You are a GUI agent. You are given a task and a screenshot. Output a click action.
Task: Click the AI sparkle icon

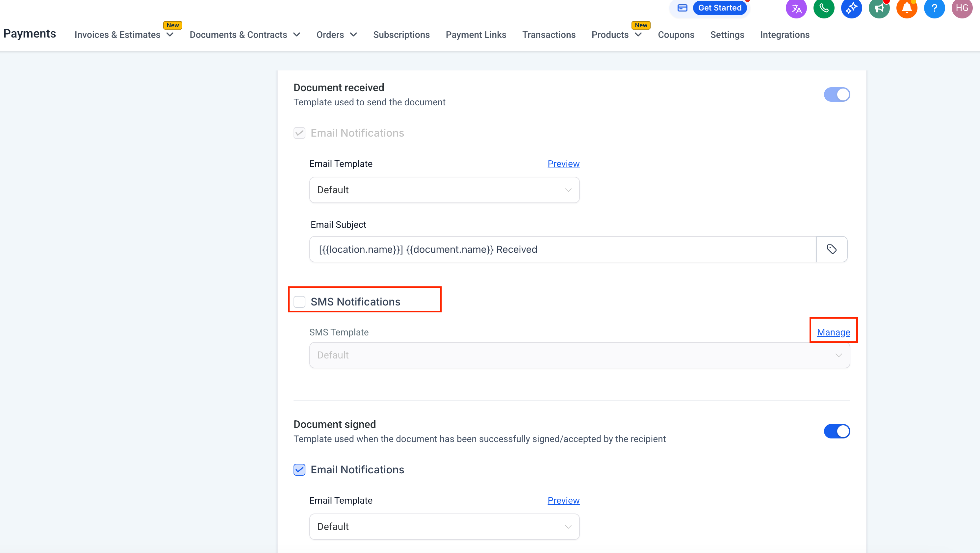851,8
